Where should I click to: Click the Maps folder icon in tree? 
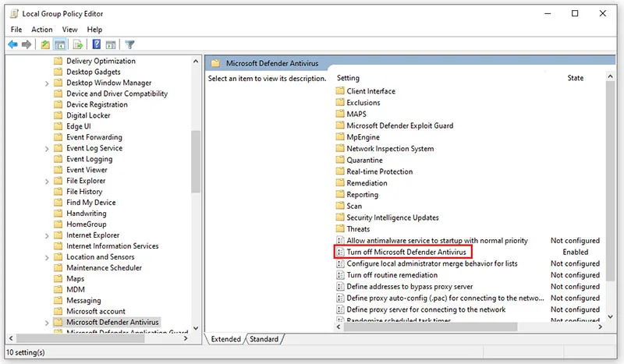[58, 278]
